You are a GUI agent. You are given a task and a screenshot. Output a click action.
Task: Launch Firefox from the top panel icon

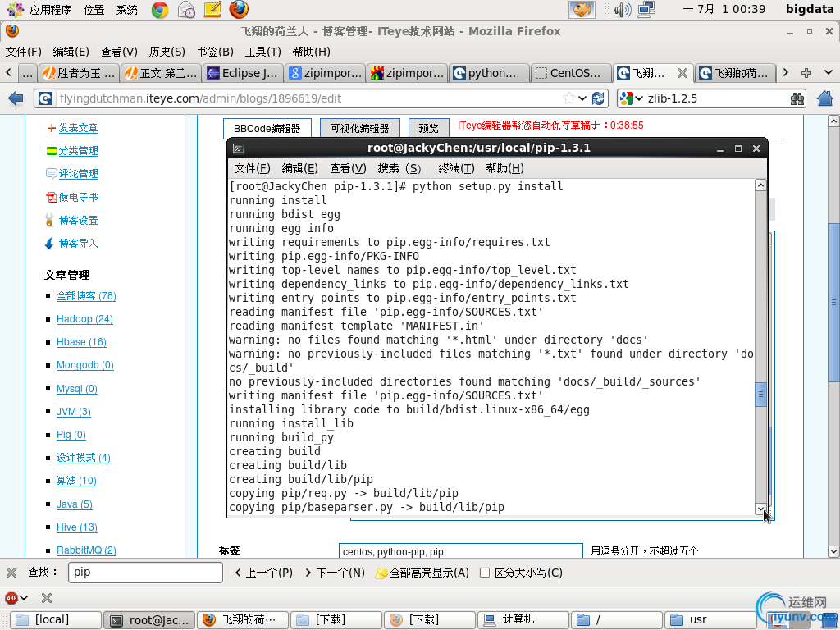click(239, 9)
